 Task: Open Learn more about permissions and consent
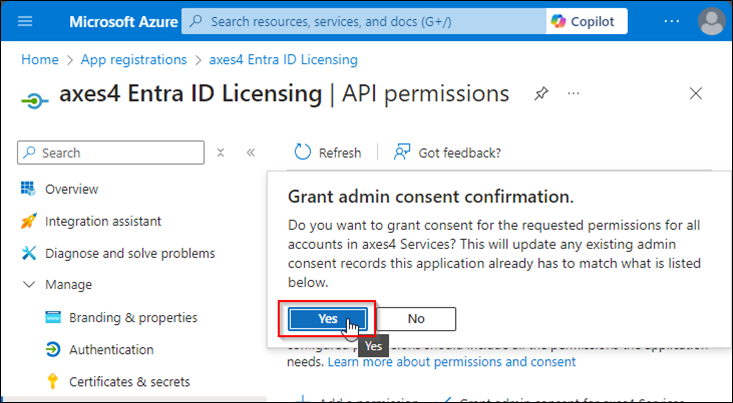point(452,362)
